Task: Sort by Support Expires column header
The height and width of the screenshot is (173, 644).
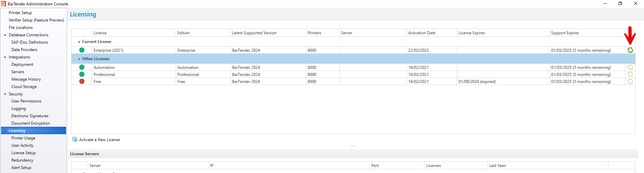Action: click(587, 33)
